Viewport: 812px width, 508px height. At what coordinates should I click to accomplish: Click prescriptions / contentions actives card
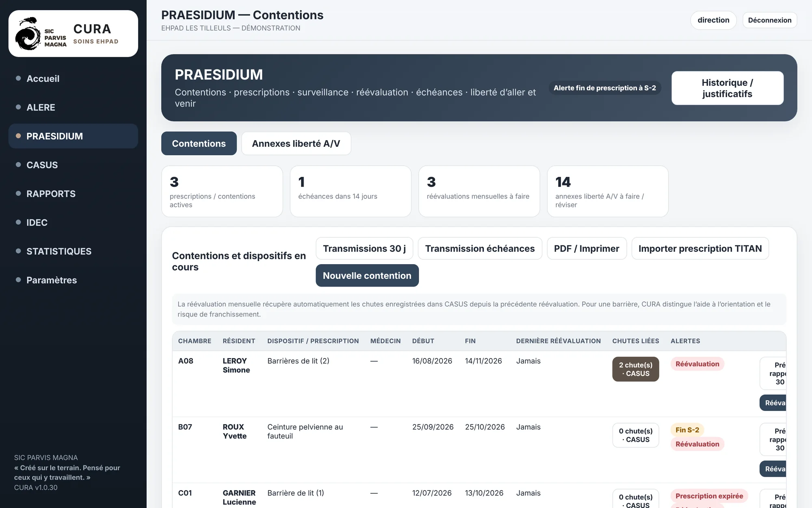pos(222,191)
